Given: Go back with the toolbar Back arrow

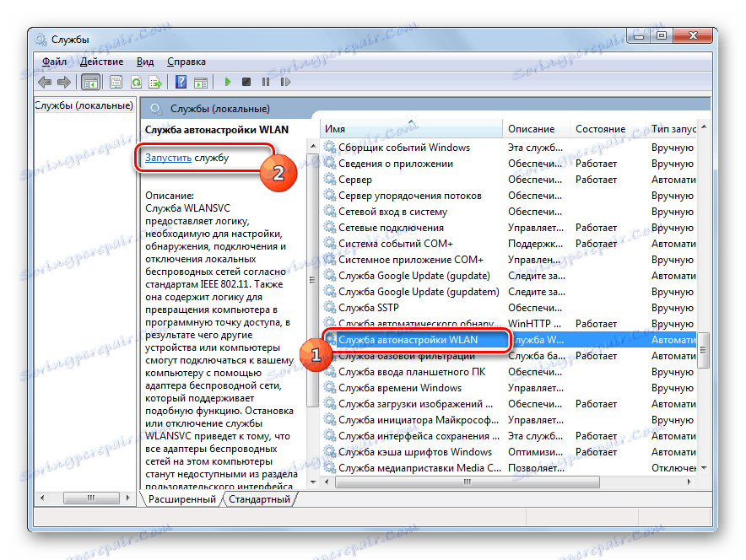Looking at the screenshot, I should coord(44,83).
